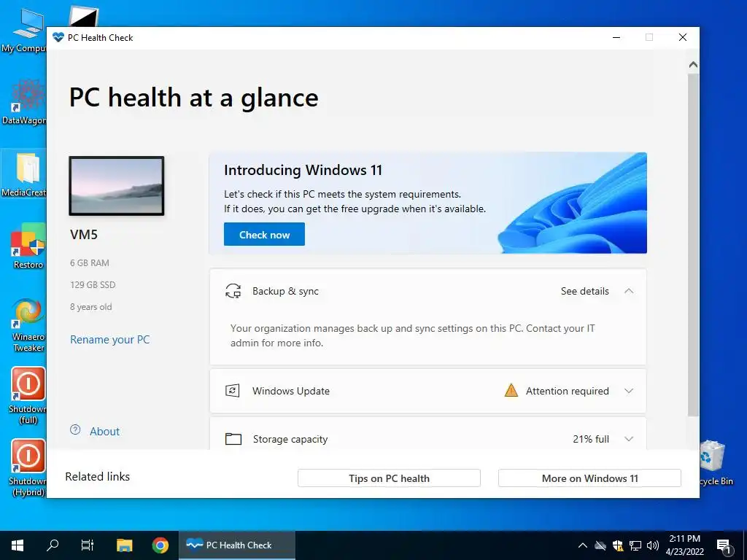Close the PC Health Check window

pyautogui.click(x=683, y=37)
